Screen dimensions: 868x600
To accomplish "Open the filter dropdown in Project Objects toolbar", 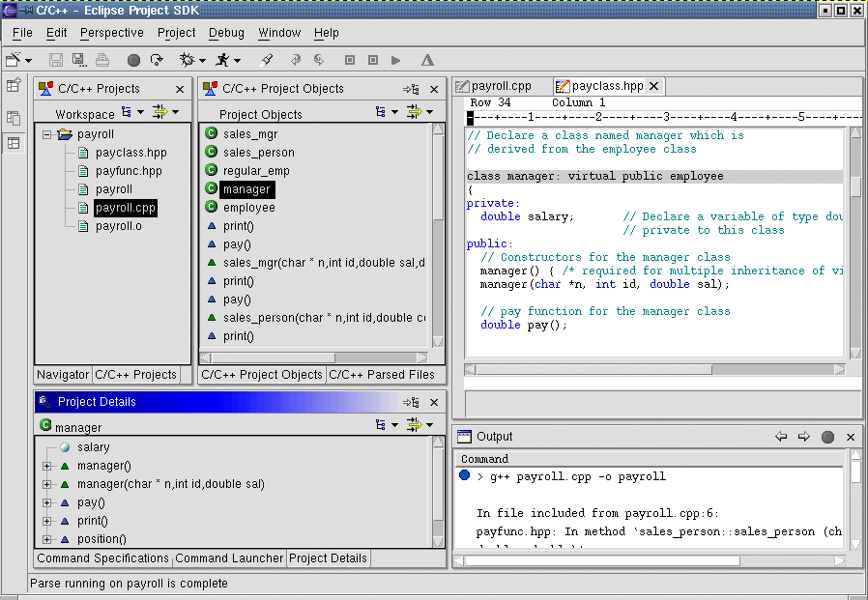I will (429, 112).
